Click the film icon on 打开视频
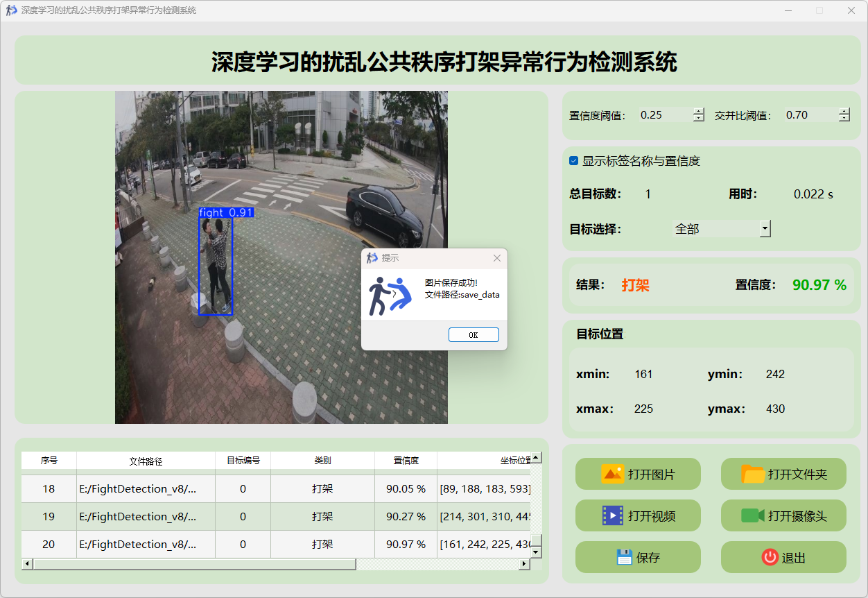The image size is (868, 598). pyautogui.click(x=613, y=515)
